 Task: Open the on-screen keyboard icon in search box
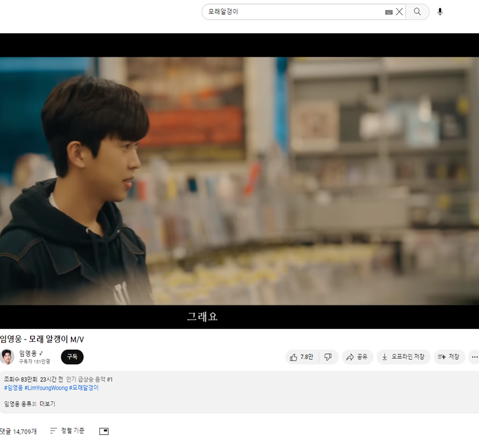pos(389,12)
